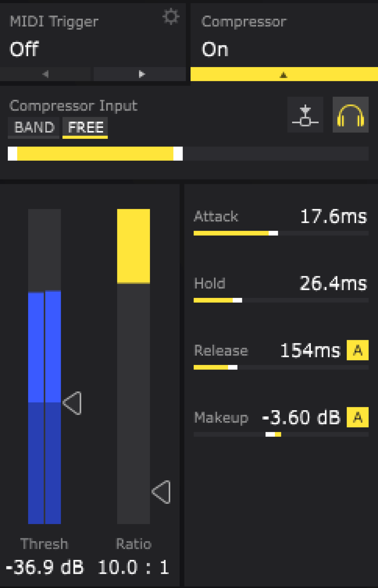Click the MIDI Trigger Off value
This screenshot has height=588, width=378.
(x=24, y=49)
